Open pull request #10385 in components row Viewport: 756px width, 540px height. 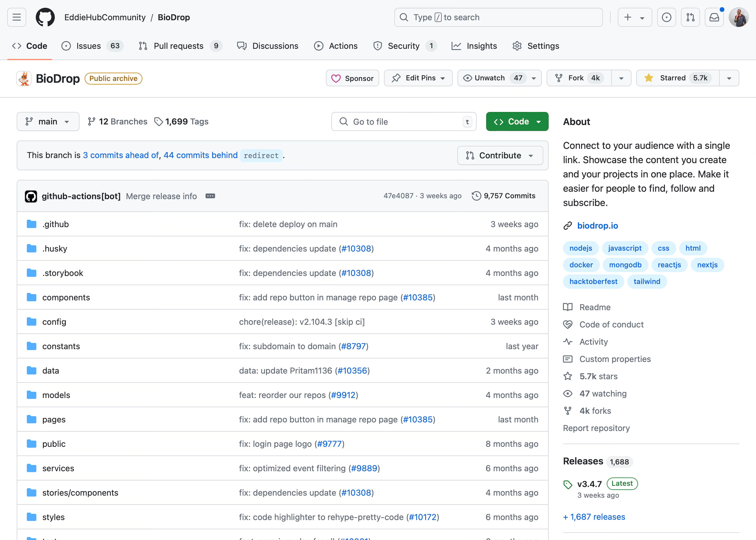[418, 297]
